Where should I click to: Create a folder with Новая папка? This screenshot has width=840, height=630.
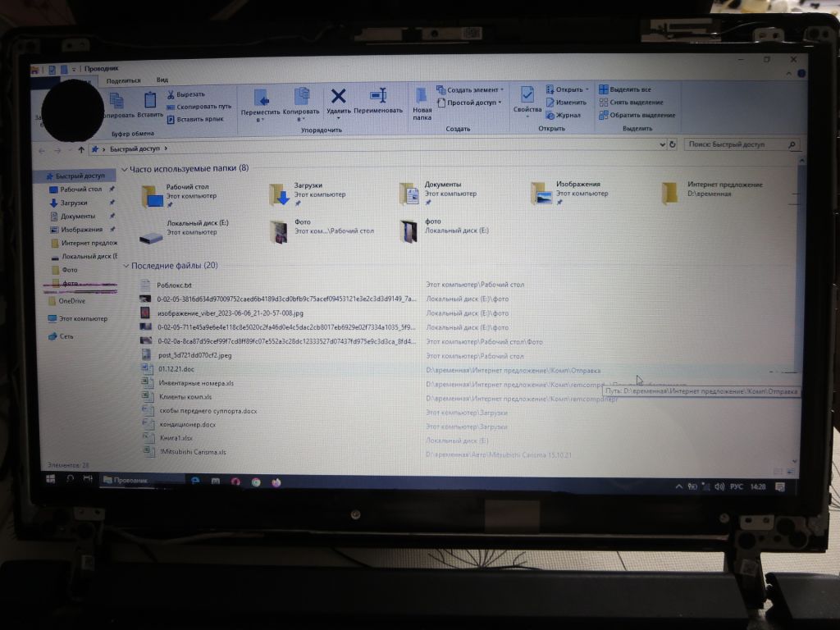422,104
